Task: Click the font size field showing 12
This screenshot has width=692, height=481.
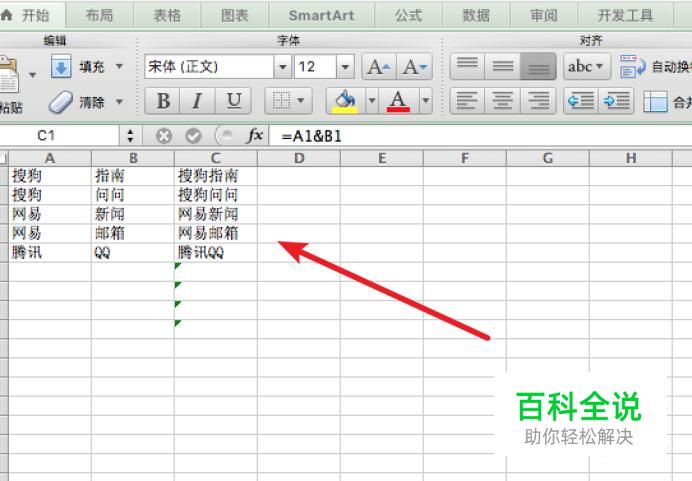Action: tap(315, 67)
